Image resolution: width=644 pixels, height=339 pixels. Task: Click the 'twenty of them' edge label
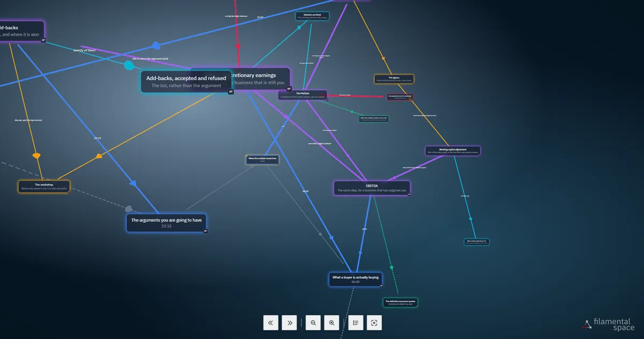(84, 50)
